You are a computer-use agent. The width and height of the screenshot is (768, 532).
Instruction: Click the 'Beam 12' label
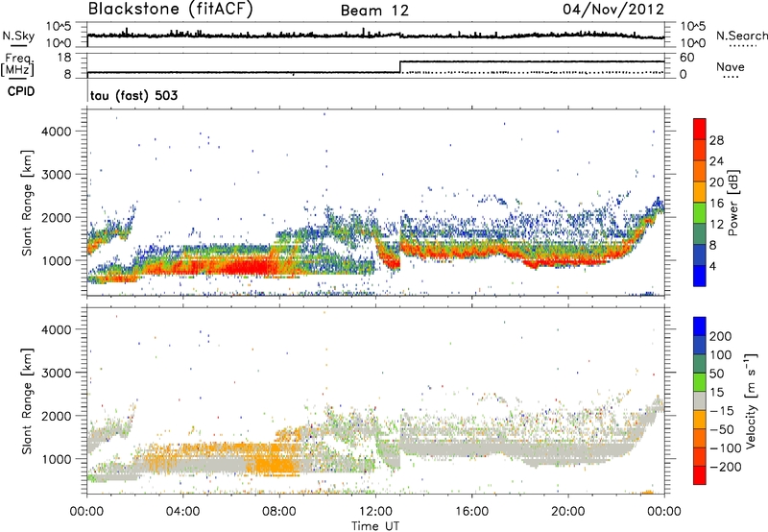[x=374, y=11]
